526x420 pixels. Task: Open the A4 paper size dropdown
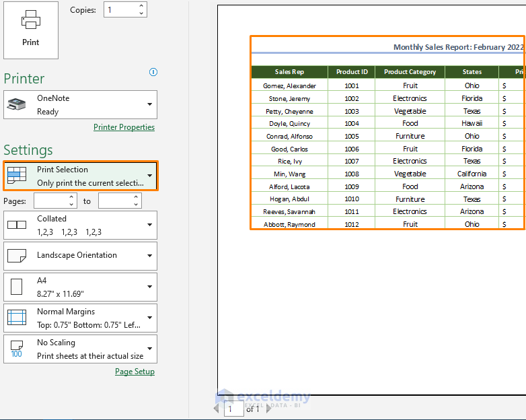[149, 287]
